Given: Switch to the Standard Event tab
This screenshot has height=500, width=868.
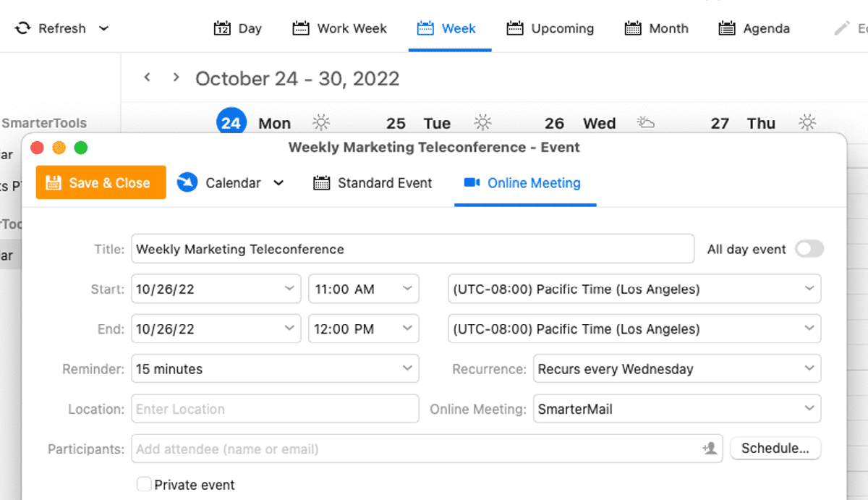Looking at the screenshot, I should pos(372,183).
